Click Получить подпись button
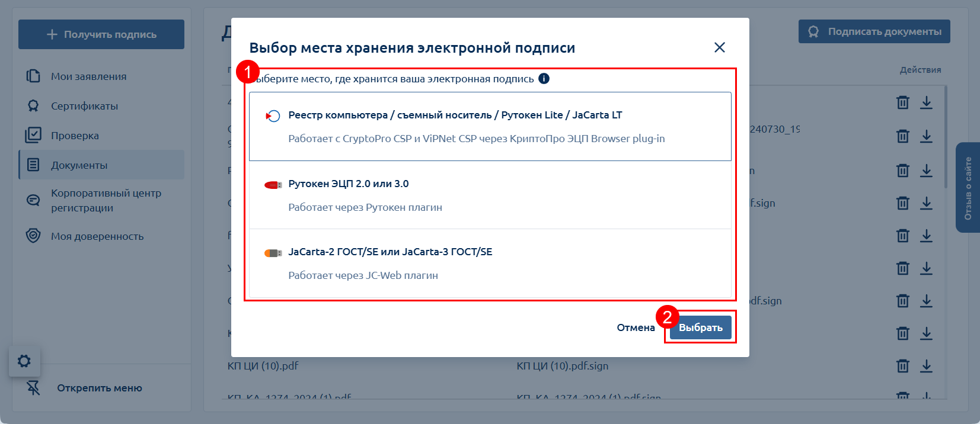980x424 pixels. point(101,34)
